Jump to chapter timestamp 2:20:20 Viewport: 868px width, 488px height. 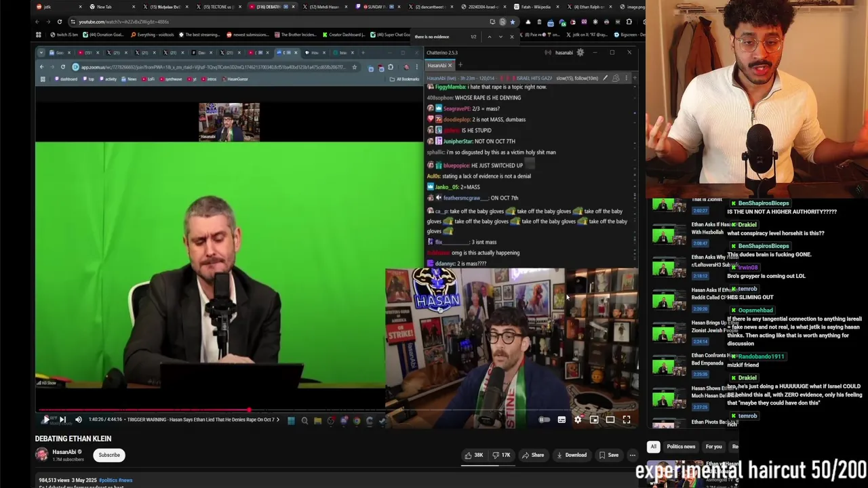[699, 308]
